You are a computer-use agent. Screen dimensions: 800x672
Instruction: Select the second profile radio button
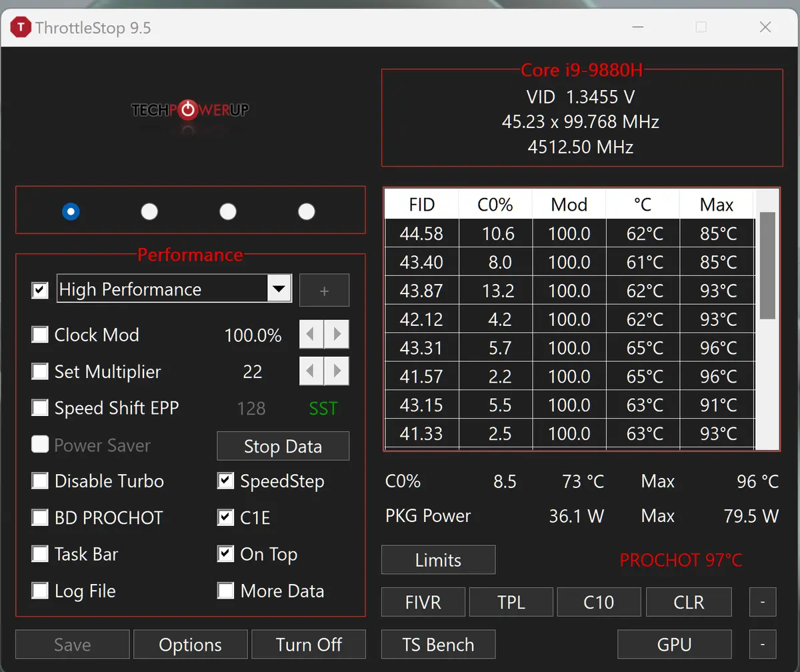coord(149,211)
